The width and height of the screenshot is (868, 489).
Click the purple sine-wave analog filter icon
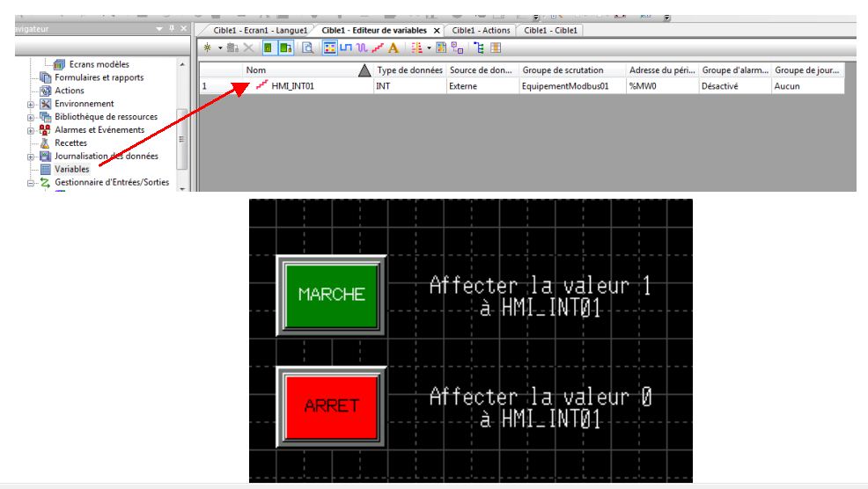pos(361,47)
